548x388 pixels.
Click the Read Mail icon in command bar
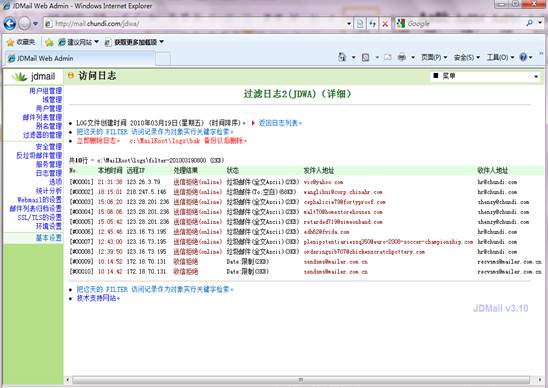click(x=388, y=57)
